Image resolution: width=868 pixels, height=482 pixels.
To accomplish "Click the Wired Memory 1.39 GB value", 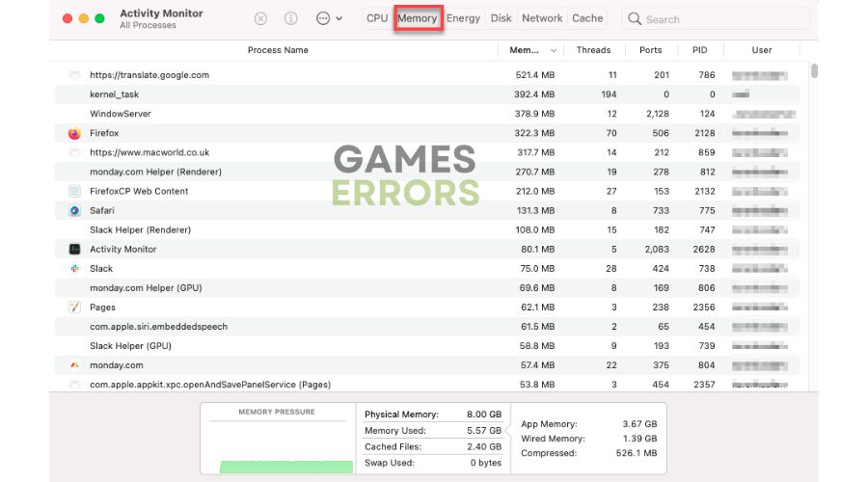I will (639, 439).
